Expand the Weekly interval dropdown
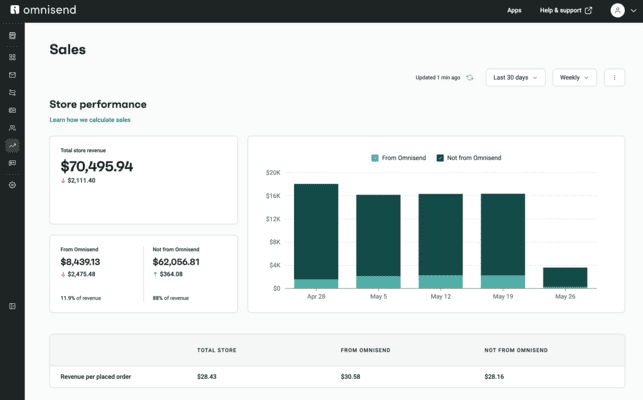 pos(574,77)
